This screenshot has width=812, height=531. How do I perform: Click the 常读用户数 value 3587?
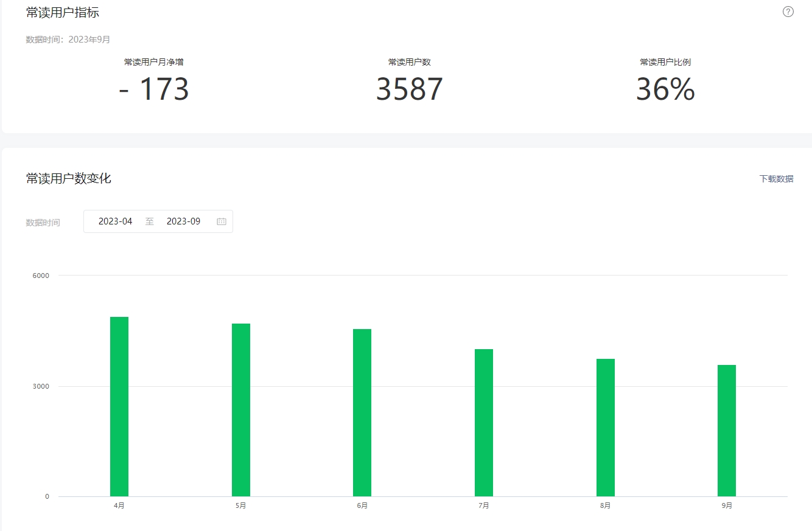[409, 89]
